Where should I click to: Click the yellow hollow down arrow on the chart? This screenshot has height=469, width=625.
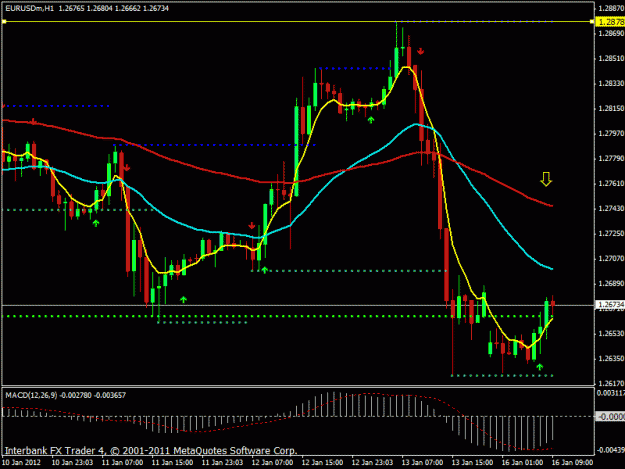(x=546, y=179)
